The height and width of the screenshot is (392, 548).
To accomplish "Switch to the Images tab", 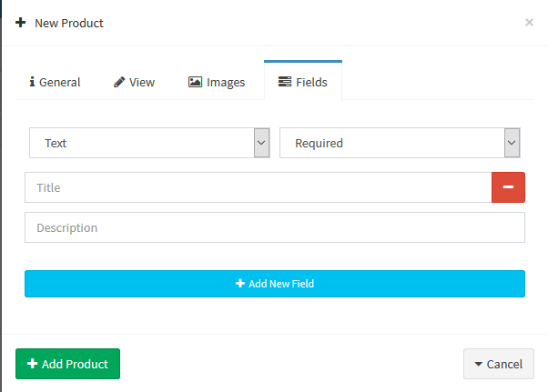I will [217, 82].
